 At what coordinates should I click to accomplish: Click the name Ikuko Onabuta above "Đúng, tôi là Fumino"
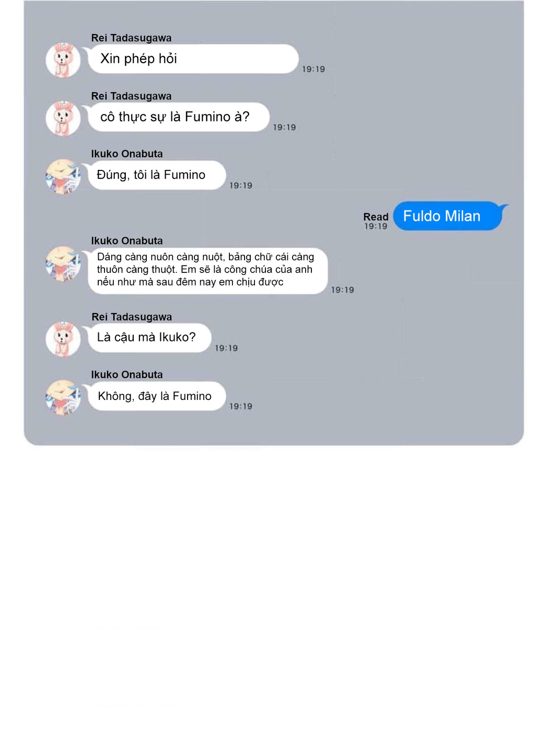coord(127,154)
